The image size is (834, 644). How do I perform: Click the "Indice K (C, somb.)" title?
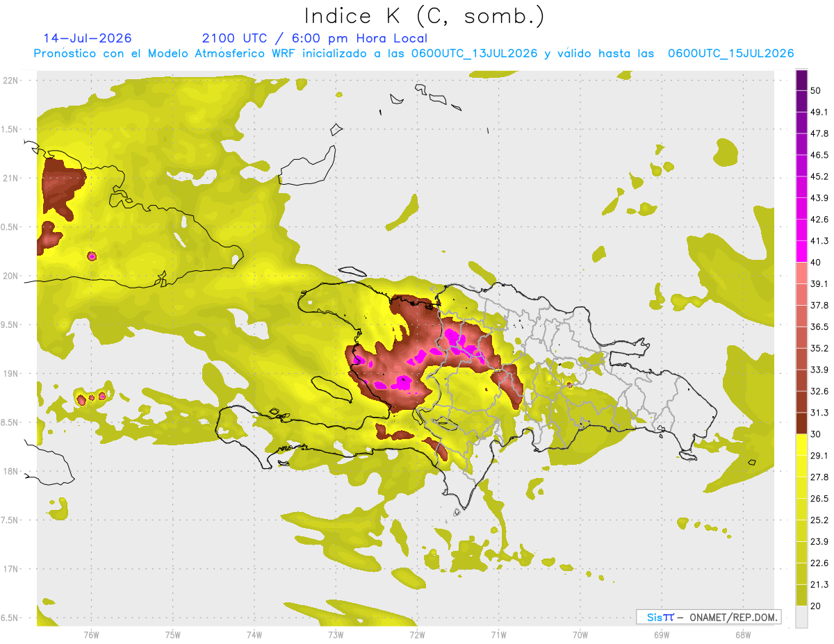click(425, 16)
